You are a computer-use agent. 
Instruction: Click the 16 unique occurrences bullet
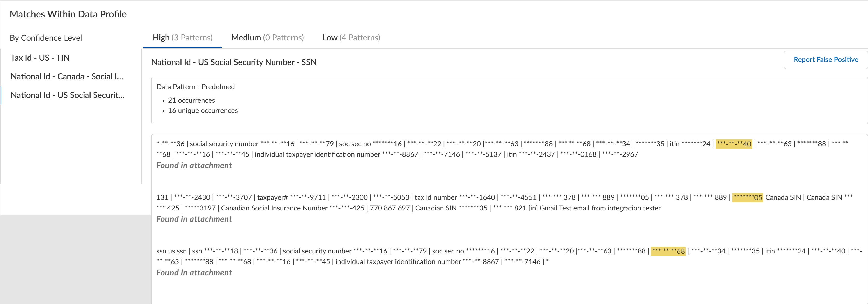[x=203, y=111]
